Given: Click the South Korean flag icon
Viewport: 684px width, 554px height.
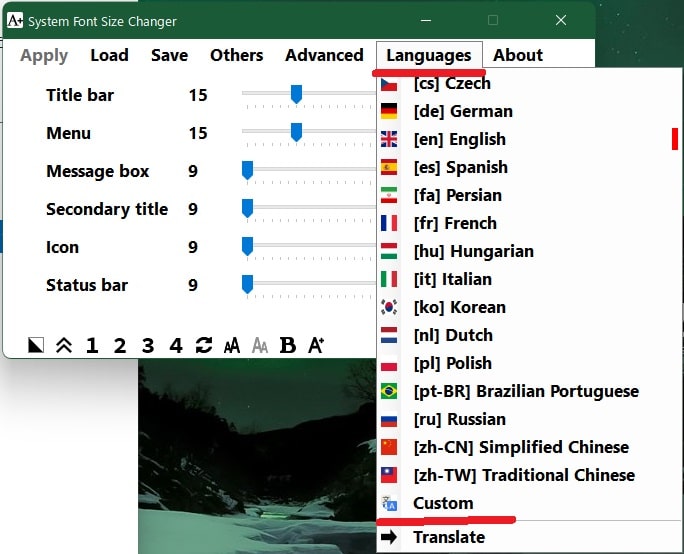Looking at the screenshot, I should click(389, 307).
